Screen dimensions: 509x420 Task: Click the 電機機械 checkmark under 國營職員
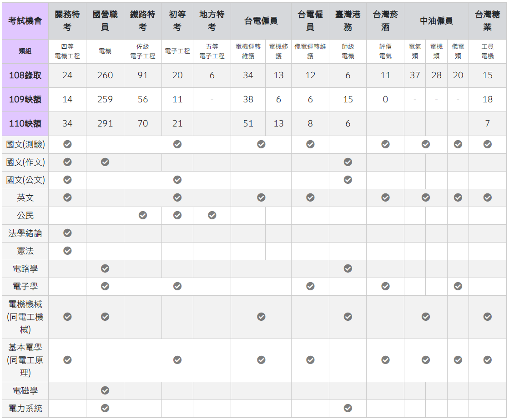105,317
